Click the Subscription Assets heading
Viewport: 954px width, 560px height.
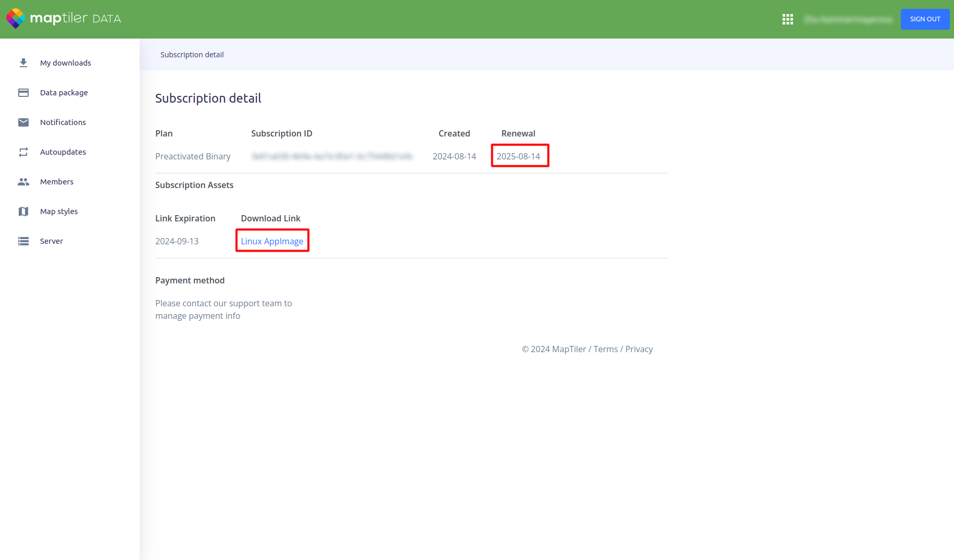(x=194, y=185)
